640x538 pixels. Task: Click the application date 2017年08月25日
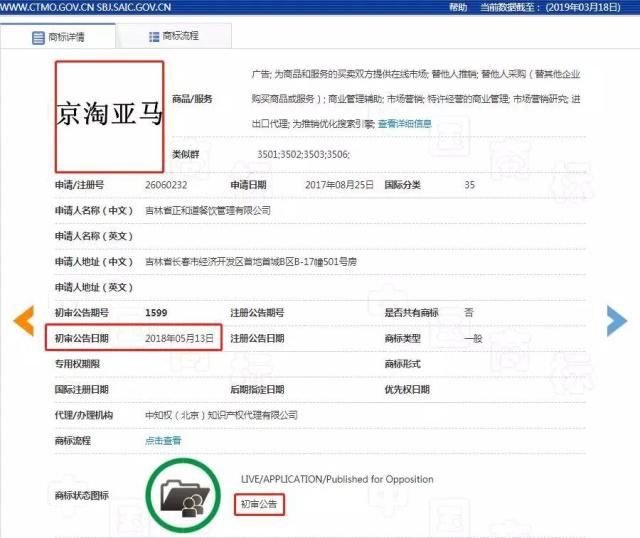click(x=339, y=185)
